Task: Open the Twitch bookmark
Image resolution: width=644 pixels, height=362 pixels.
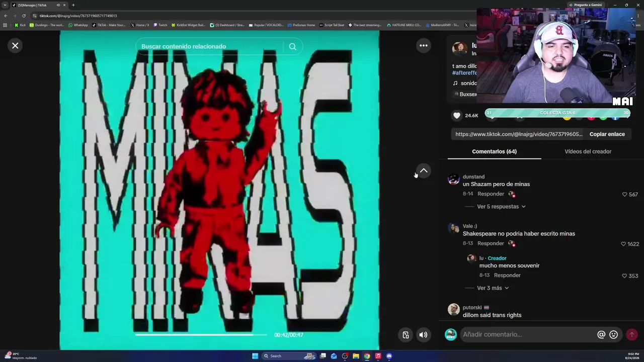Action: (x=160, y=25)
